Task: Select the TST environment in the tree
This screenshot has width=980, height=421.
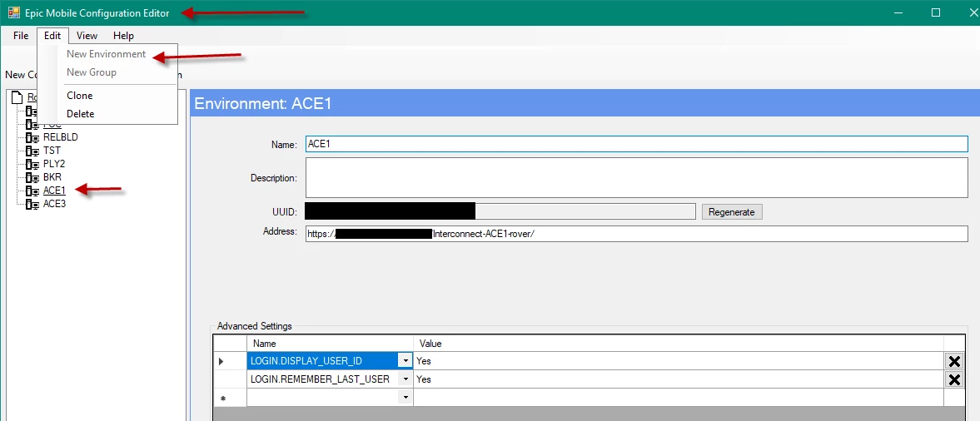Action: coord(52,151)
